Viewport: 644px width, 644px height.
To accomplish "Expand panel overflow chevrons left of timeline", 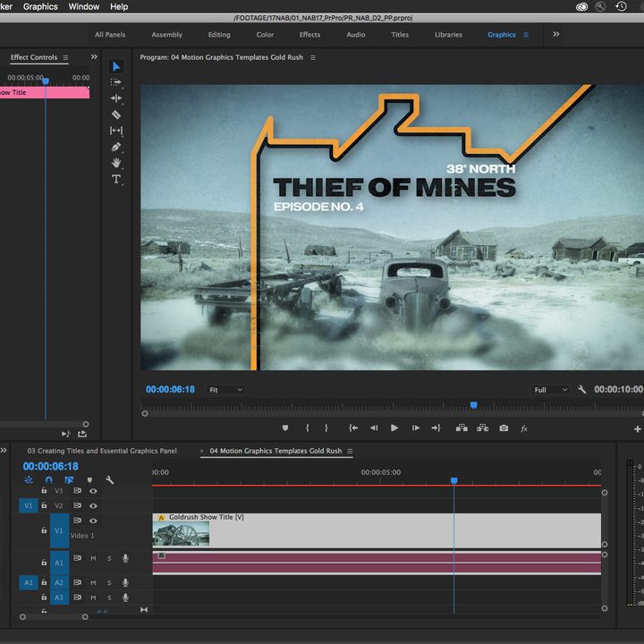I will [4, 451].
